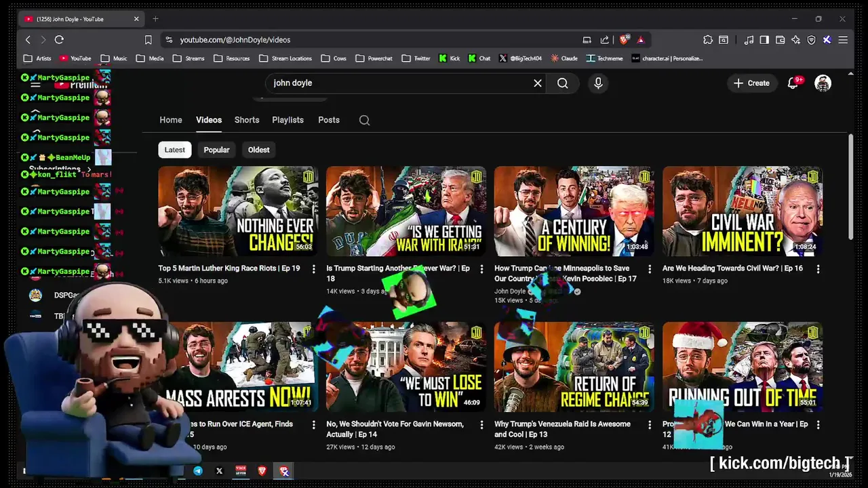Switch to the channel Videos tab

click(x=209, y=120)
